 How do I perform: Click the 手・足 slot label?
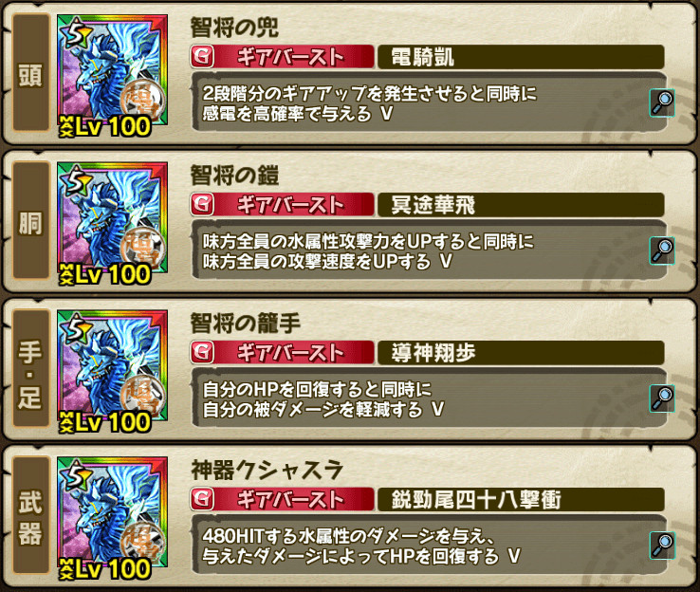(x=30, y=368)
